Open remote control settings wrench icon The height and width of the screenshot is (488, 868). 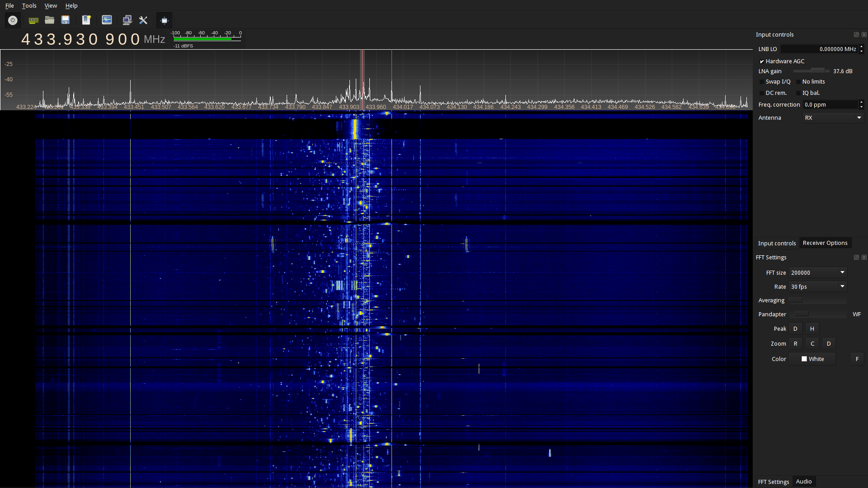tap(143, 20)
